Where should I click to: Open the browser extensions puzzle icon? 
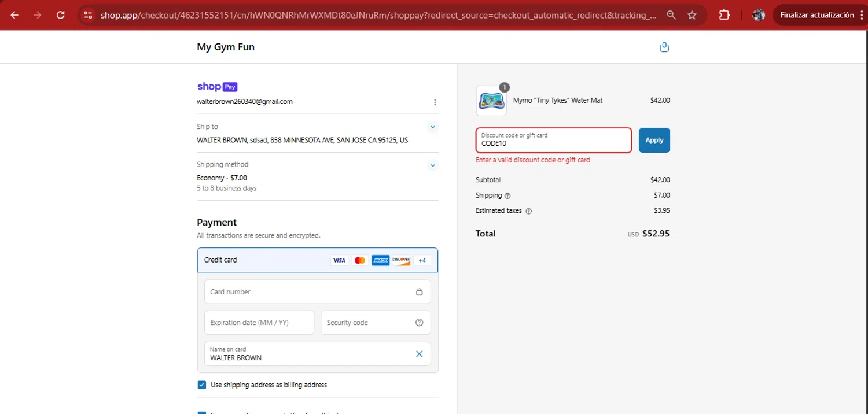pos(724,15)
